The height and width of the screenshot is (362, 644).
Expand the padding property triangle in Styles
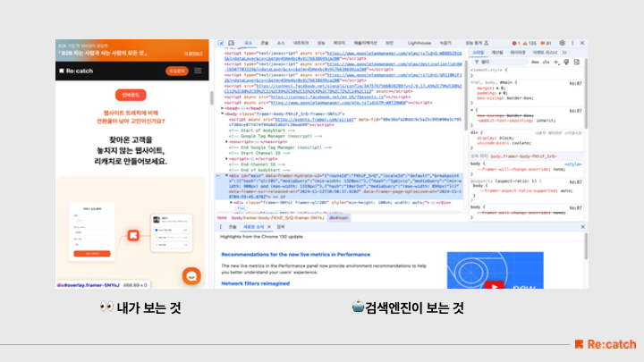click(500, 93)
